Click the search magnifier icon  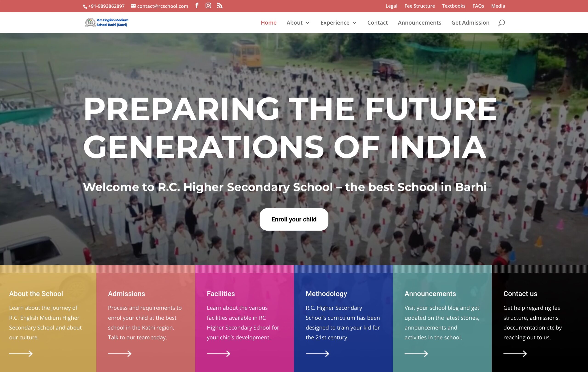click(x=501, y=23)
